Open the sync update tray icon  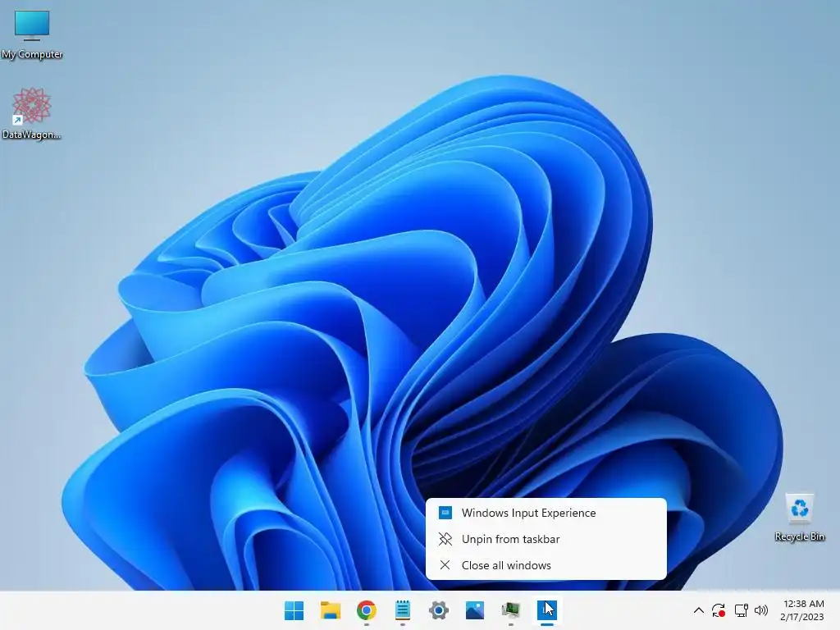(719, 610)
